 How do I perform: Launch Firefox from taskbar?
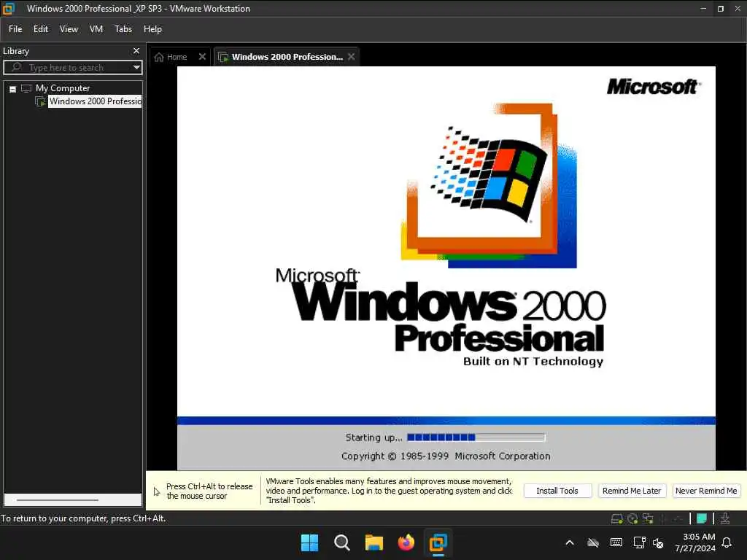[x=406, y=542]
